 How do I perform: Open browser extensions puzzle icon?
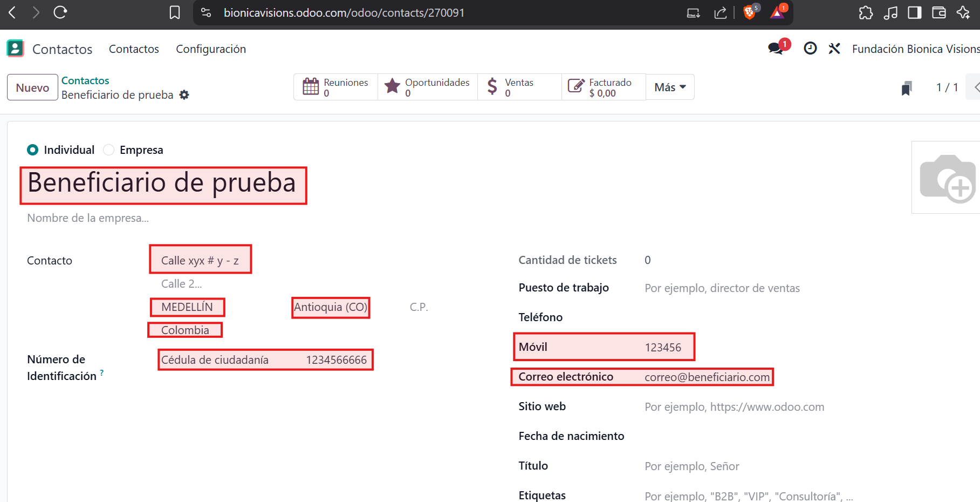(x=866, y=12)
